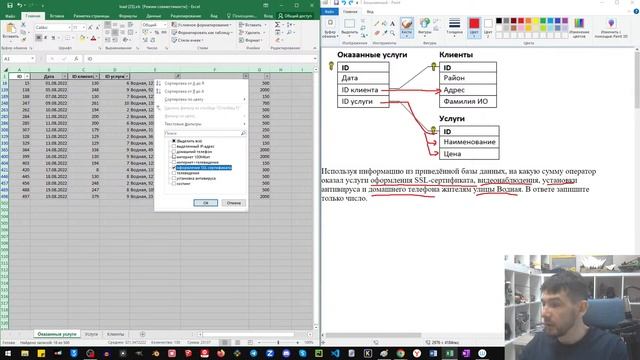Open the Excel Данные ribbon tab
Image resolution: width=640 pixels, height=360 pixels.
[x=153, y=16]
